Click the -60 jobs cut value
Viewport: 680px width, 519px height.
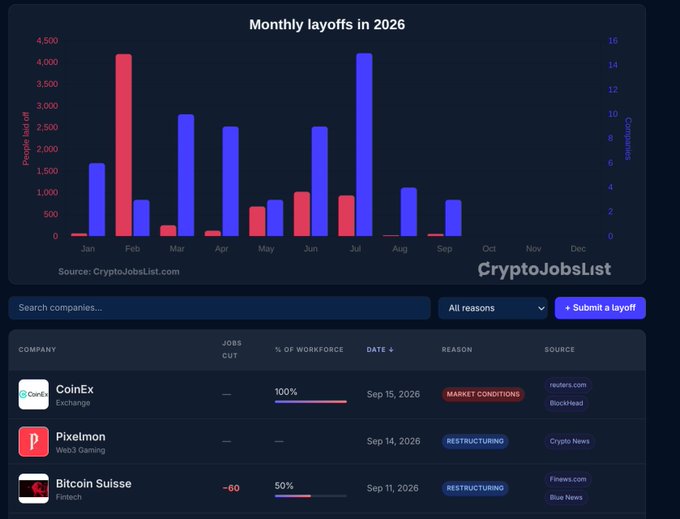[x=231, y=488]
